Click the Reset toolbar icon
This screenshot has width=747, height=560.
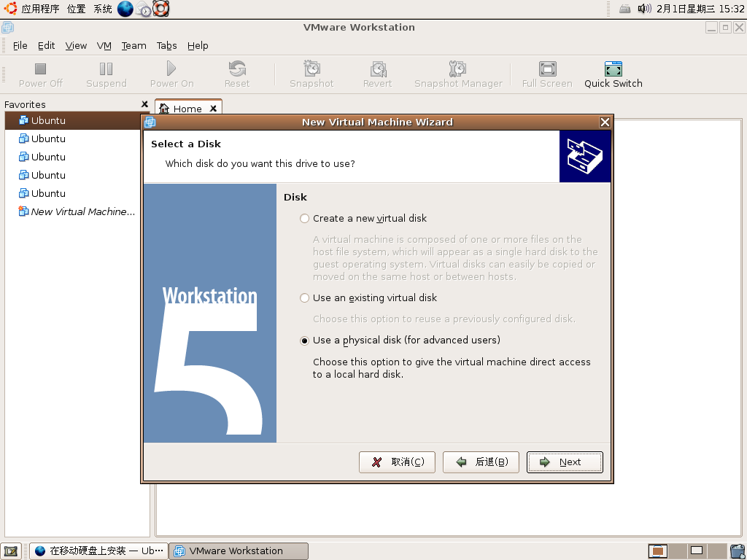tap(237, 69)
